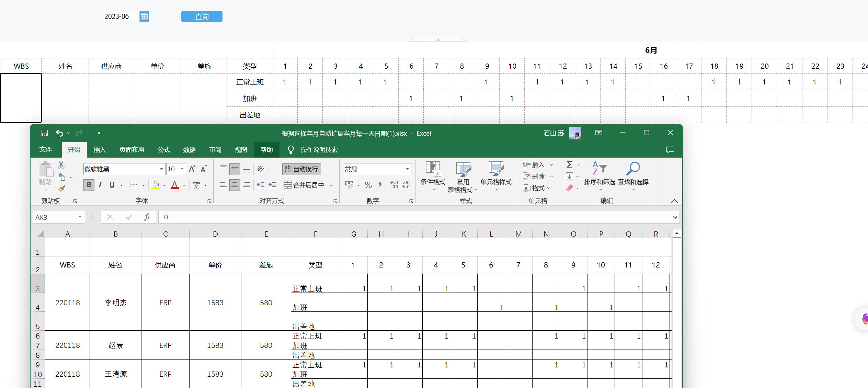
Task: Click the Percent Style icon
Action: click(x=368, y=185)
